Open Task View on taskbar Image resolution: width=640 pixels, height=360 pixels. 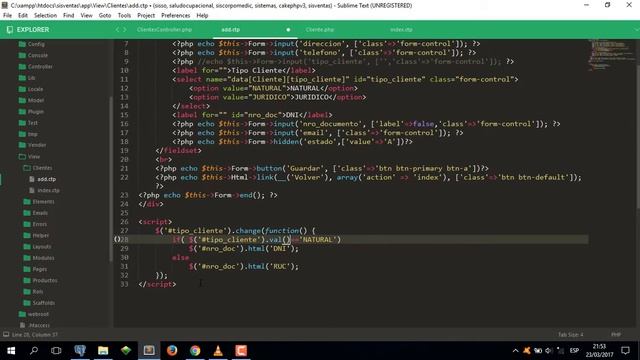pos(56,351)
